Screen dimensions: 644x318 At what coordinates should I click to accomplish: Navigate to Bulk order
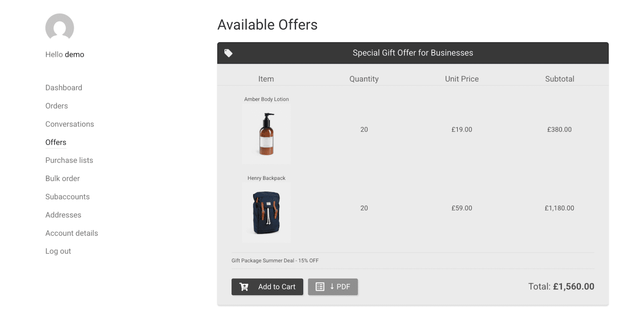[62, 179]
